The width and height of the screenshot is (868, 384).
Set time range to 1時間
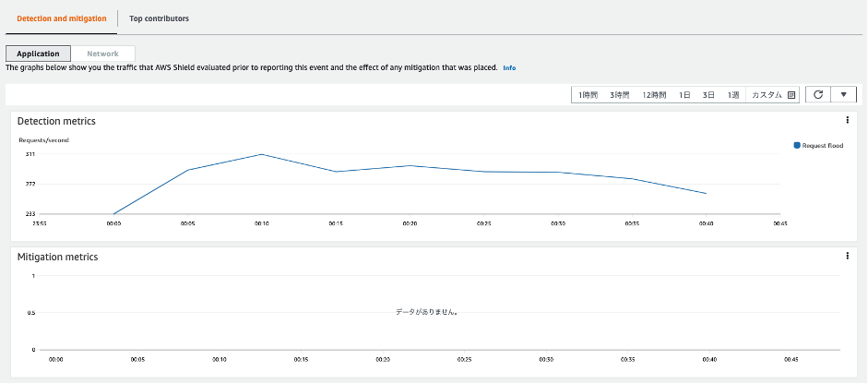click(589, 95)
